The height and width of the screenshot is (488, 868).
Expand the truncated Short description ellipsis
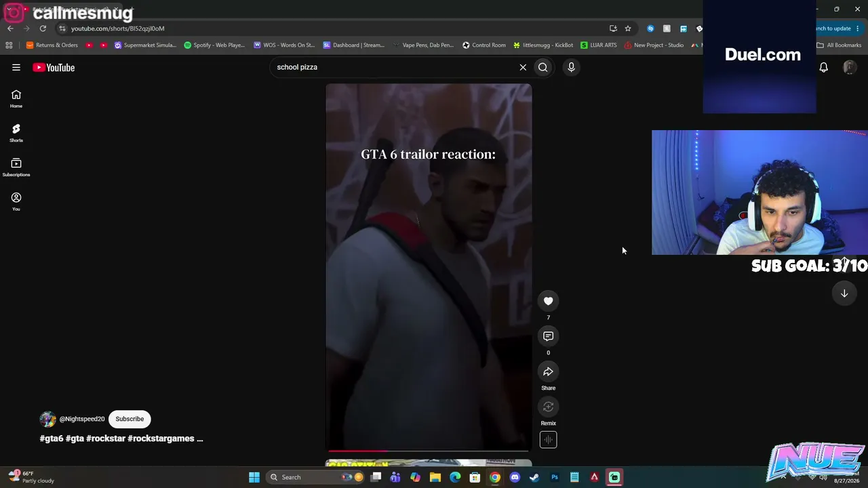click(x=199, y=439)
